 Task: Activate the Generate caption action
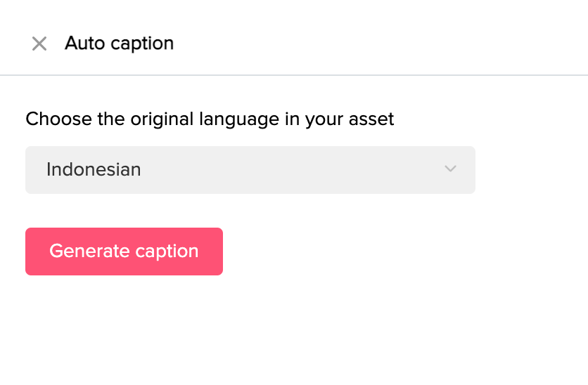[124, 252]
